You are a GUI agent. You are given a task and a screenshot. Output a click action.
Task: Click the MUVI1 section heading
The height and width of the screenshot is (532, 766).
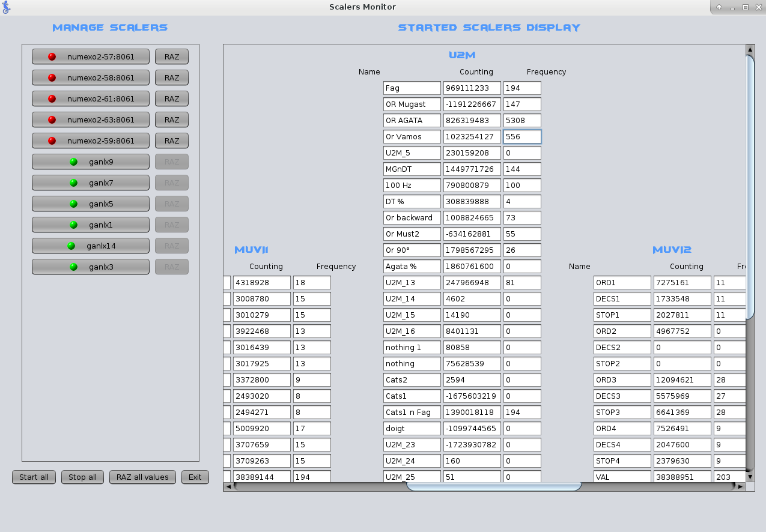(x=252, y=250)
